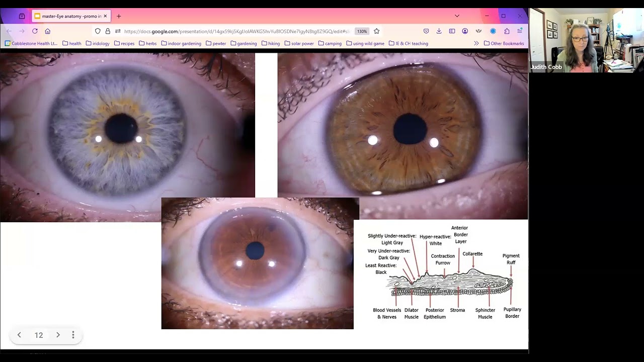Click the 'Anterior Border Layer' label
Screen dimensions: 644x362
(460, 235)
